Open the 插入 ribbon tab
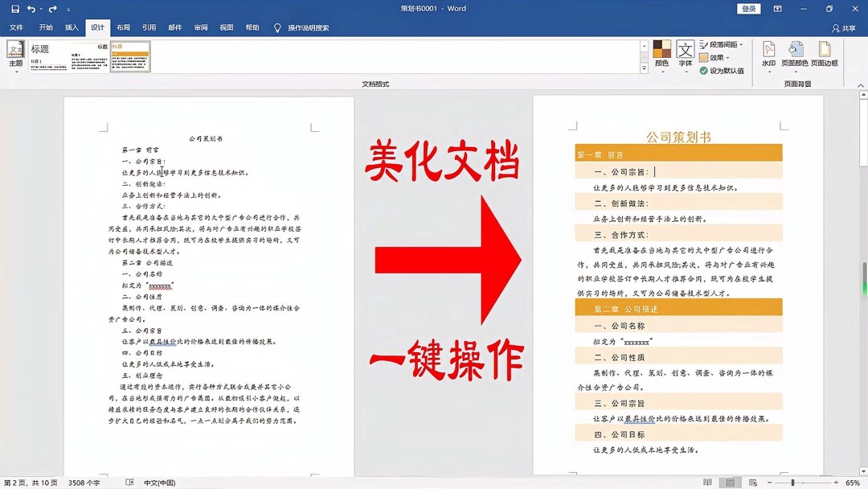 coord(71,27)
